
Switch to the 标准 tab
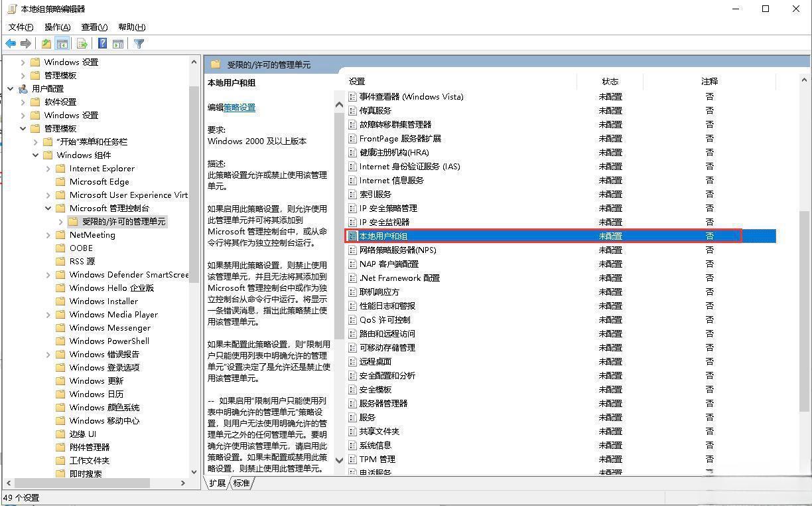pos(241,483)
